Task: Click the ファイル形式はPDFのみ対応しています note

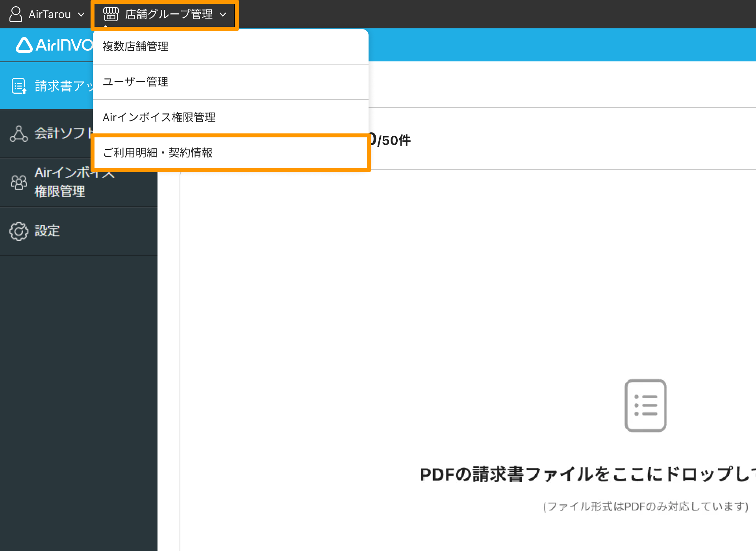Action: [646, 506]
